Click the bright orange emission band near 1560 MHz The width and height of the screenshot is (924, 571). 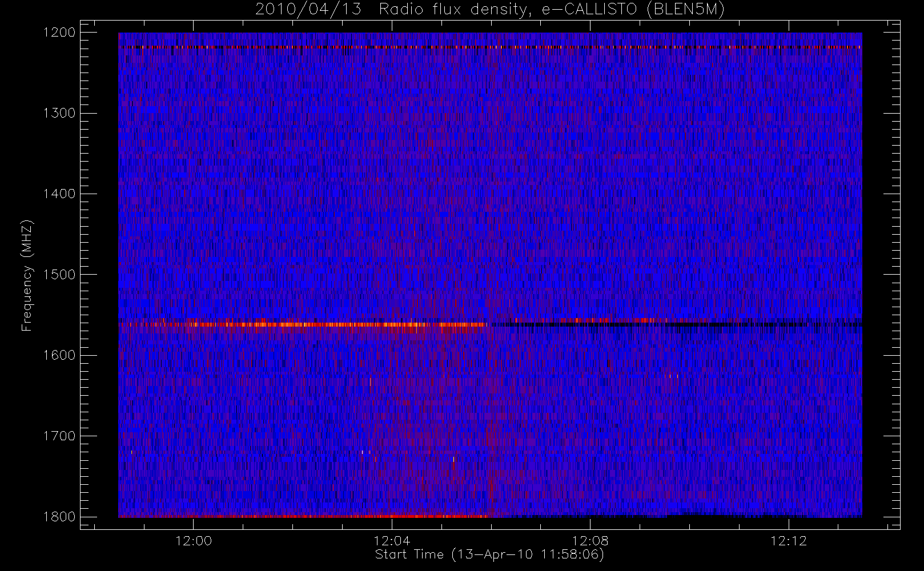pyautogui.click(x=303, y=324)
